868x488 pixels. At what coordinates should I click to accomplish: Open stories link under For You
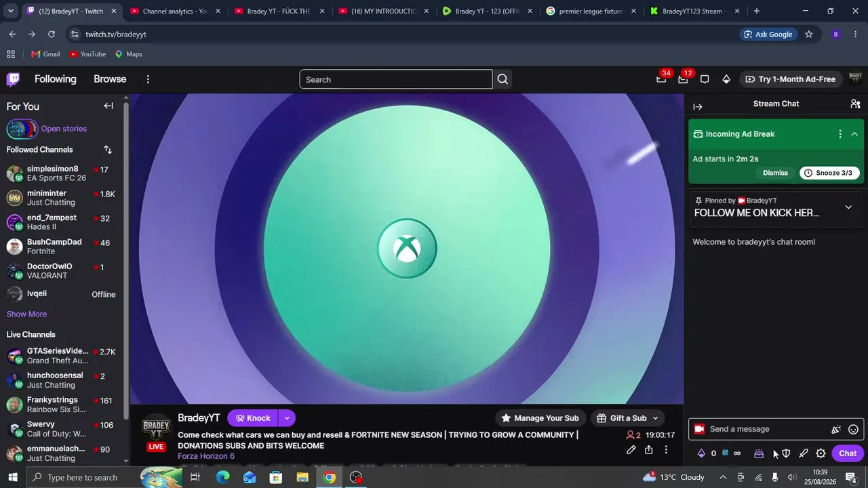point(64,129)
